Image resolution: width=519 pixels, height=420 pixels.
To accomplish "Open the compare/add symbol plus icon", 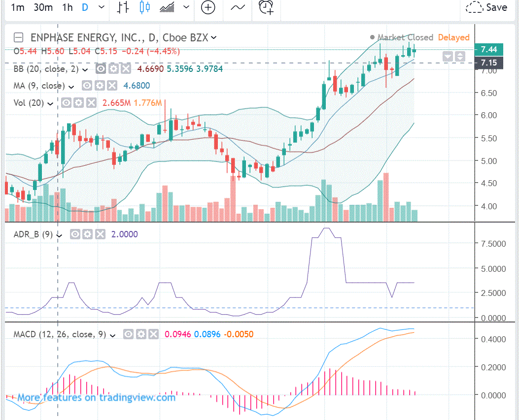I will point(208,7).
